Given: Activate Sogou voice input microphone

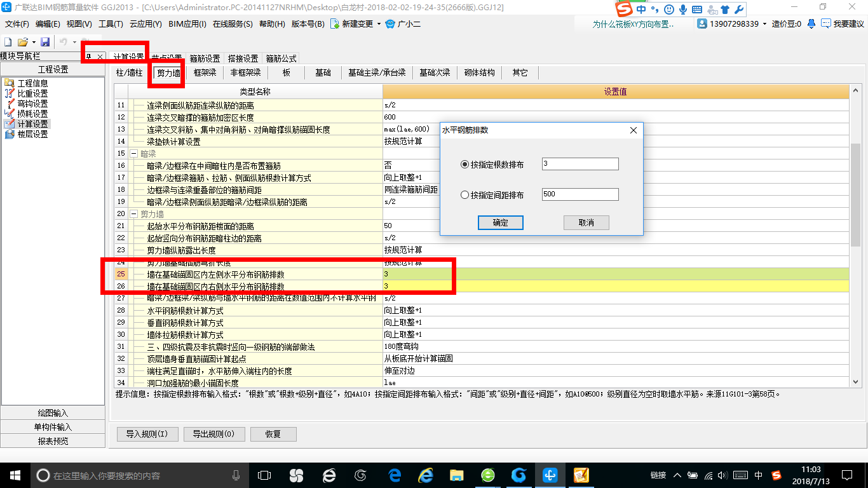Looking at the screenshot, I should point(683,10).
